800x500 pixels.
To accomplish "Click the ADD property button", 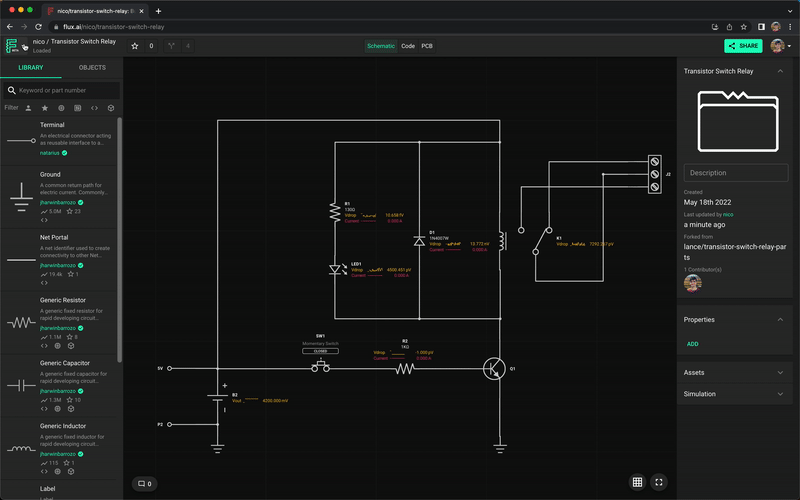I will (692, 344).
